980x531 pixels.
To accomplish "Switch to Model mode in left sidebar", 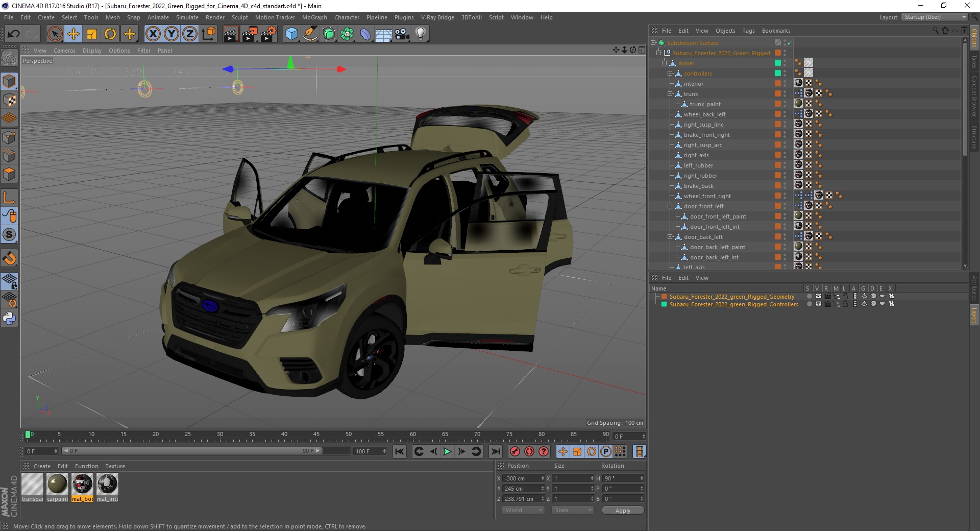I will (x=9, y=82).
